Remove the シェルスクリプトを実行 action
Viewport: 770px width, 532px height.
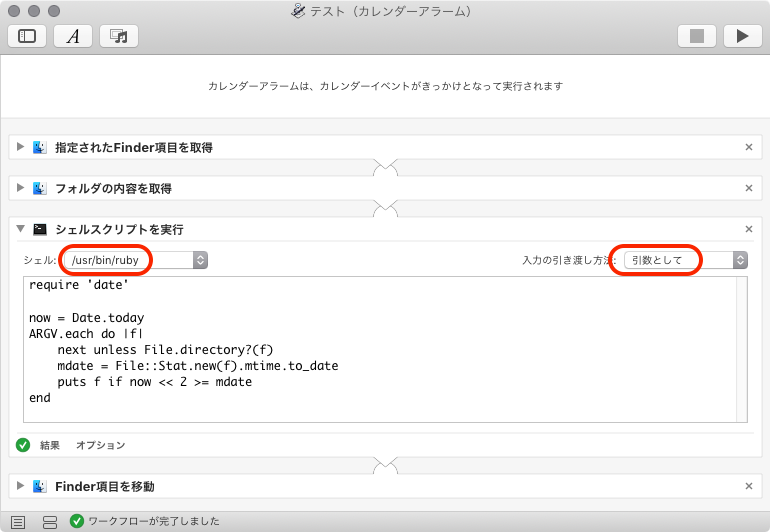[x=749, y=229]
